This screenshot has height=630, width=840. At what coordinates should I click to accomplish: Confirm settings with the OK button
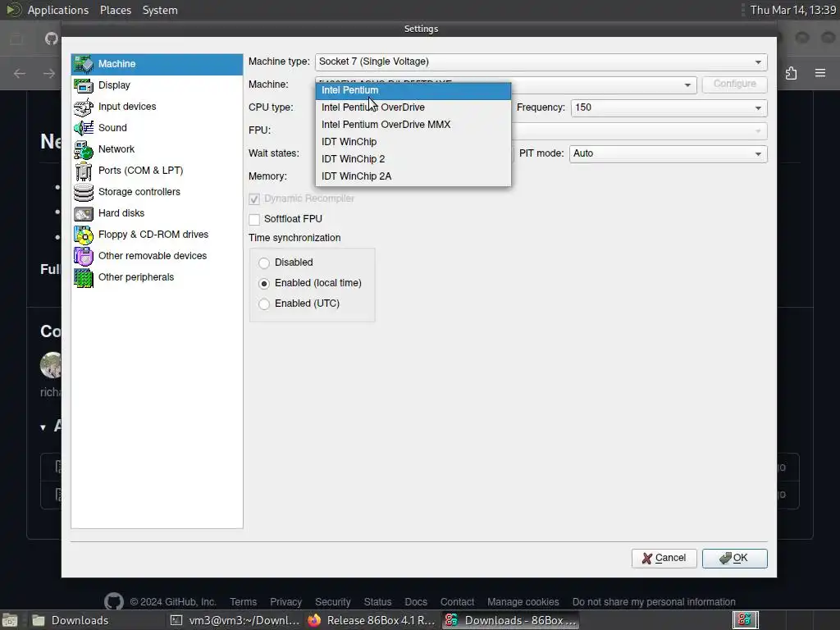[x=734, y=558]
